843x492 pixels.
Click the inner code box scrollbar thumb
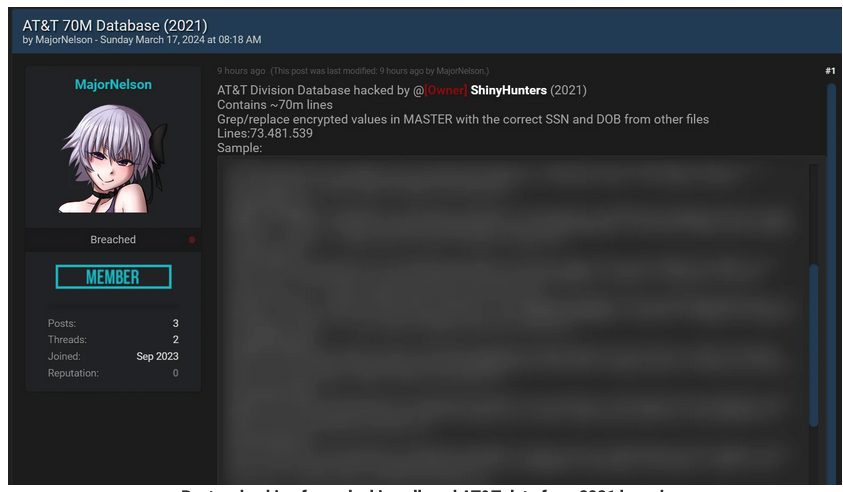point(813,345)
